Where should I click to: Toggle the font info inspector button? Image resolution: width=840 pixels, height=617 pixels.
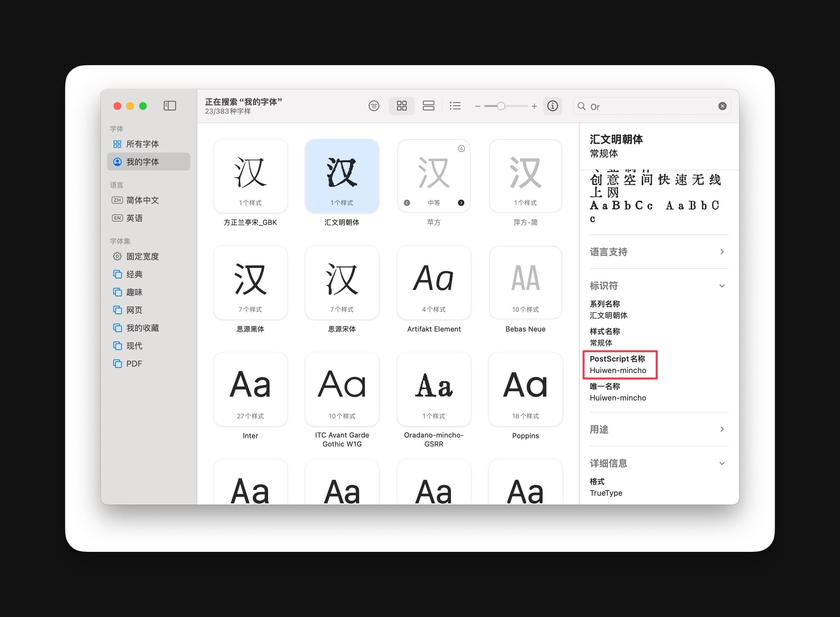pyautogui.click(x=553, y=106)
